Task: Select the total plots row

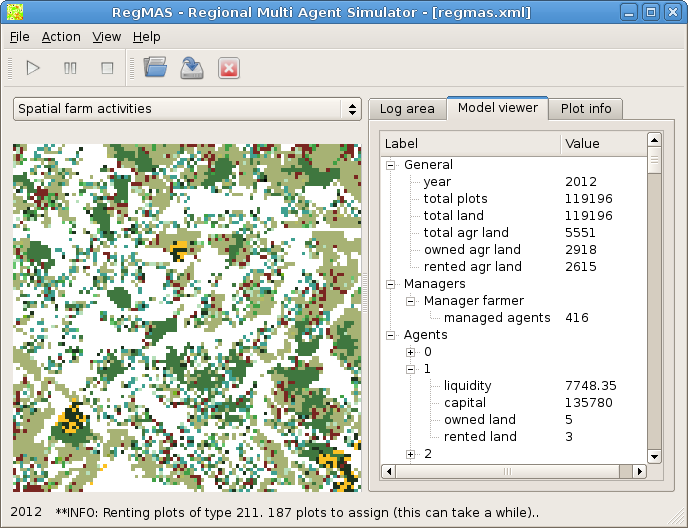Action: (513, 199)
